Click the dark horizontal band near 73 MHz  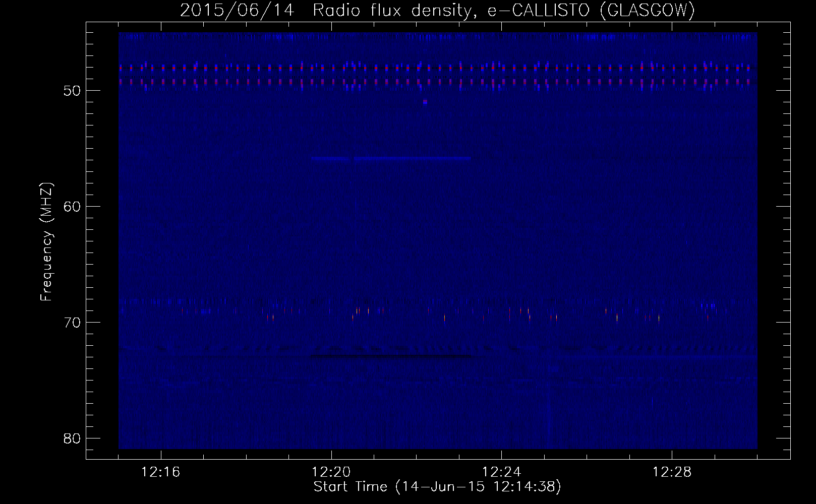click(x=391, y=356)
